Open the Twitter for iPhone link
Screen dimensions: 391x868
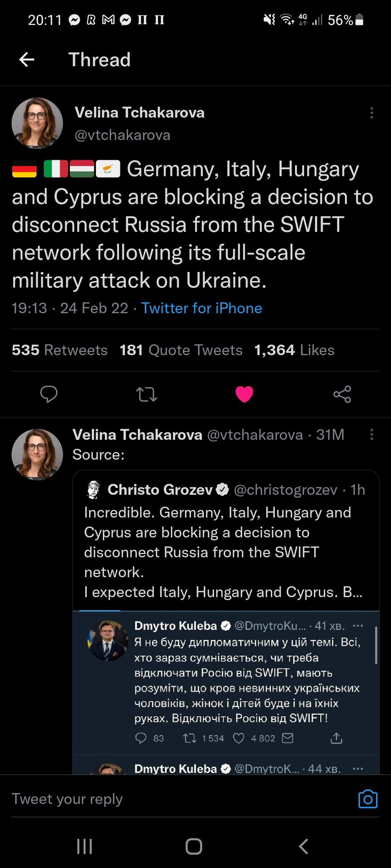(x=201, y=308)
